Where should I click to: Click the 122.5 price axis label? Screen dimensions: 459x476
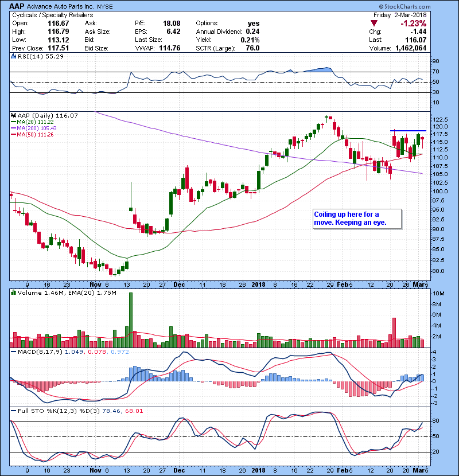[x=440, y=119]
